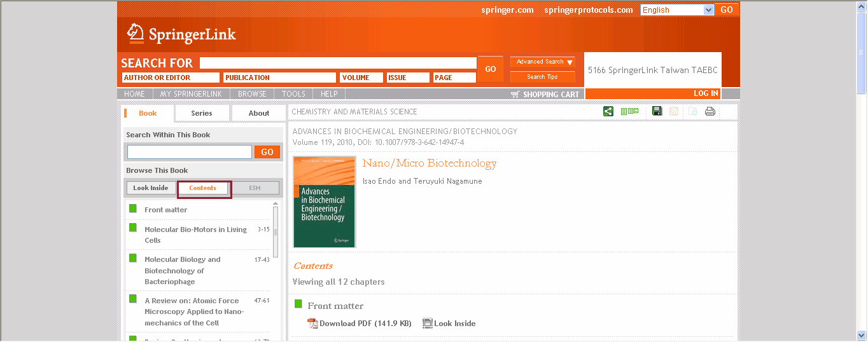Screen dimensions: 868x342
Task: Click the green view layout icon
Action: point(629,111)
